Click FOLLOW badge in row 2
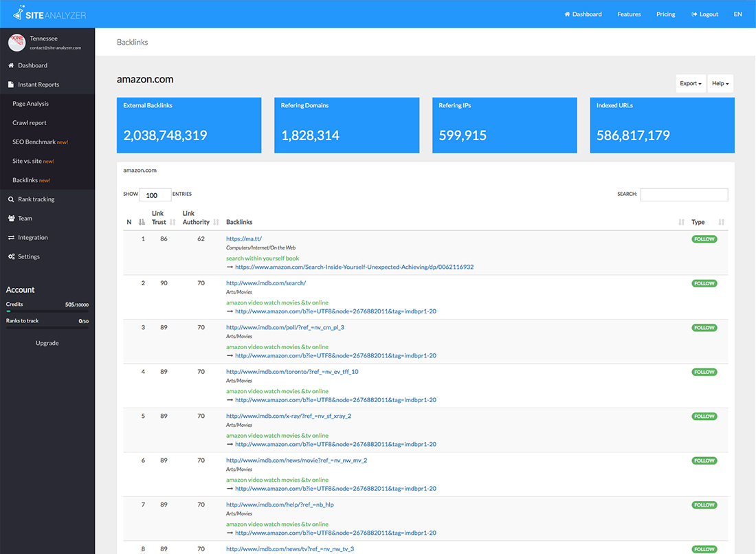 tap(704, 283)
